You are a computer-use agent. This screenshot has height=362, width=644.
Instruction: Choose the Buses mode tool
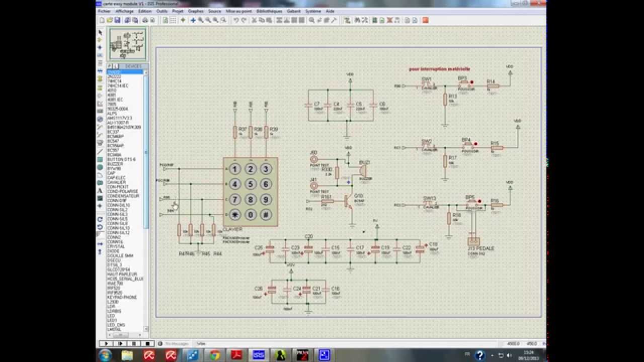point(100,71)
